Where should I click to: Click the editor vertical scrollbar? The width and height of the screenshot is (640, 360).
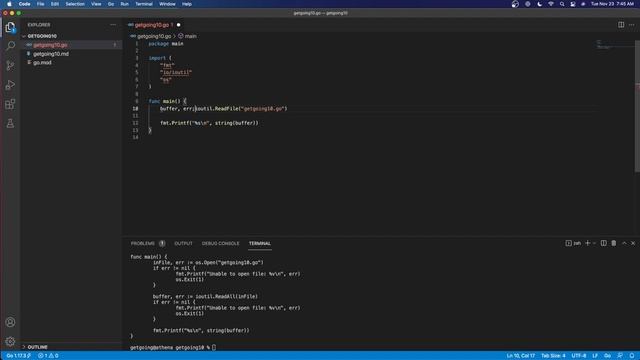click(637, 106)
